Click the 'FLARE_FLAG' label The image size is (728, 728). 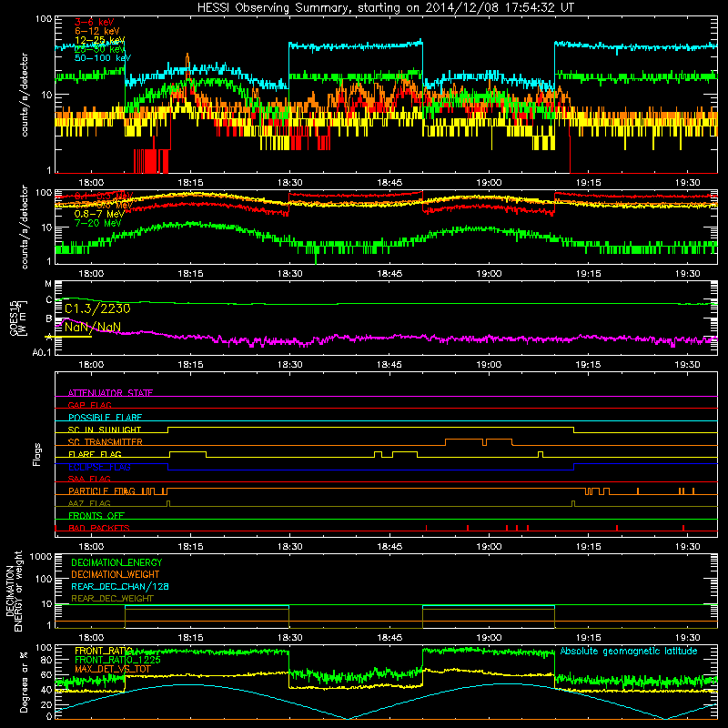click(95, 454)
